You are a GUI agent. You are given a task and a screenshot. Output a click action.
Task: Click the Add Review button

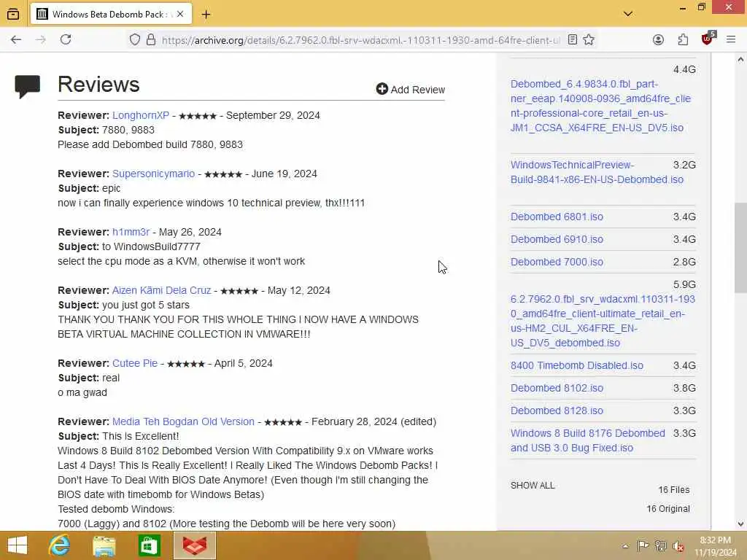click(x=411, y=90)
